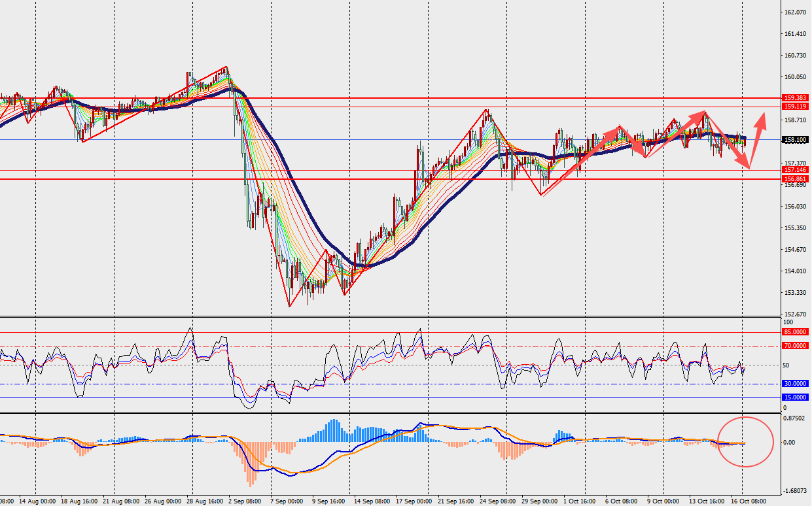Select the current price label 158.100
812x506 pixels.
(796, 140)
